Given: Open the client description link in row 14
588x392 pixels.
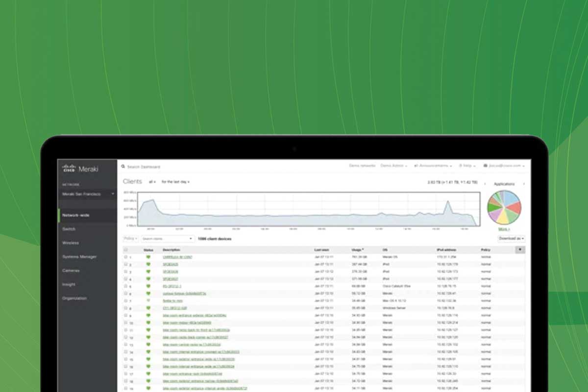Looking at the screenshot, I should [x=201, y=352].
